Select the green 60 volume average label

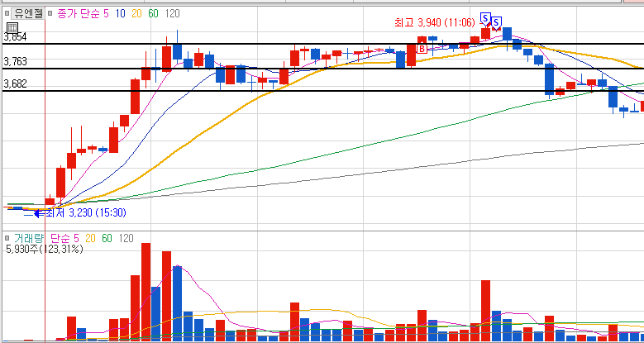pos(107,238)
